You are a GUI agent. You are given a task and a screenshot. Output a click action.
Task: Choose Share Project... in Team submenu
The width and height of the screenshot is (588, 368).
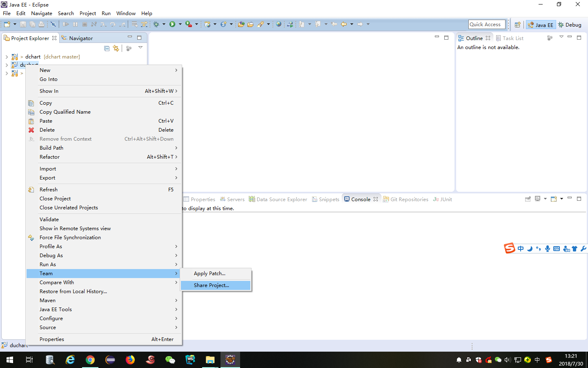point(216,285)
